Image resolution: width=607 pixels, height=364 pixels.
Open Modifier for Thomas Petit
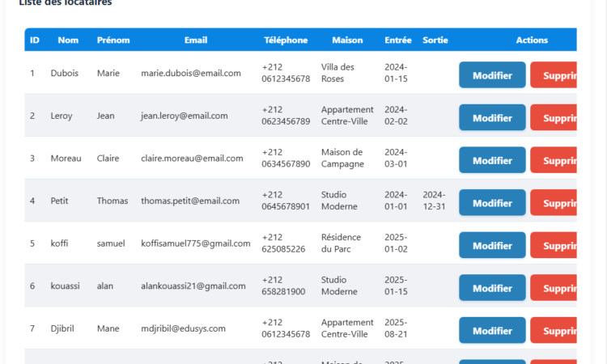[x=492, y=203]
